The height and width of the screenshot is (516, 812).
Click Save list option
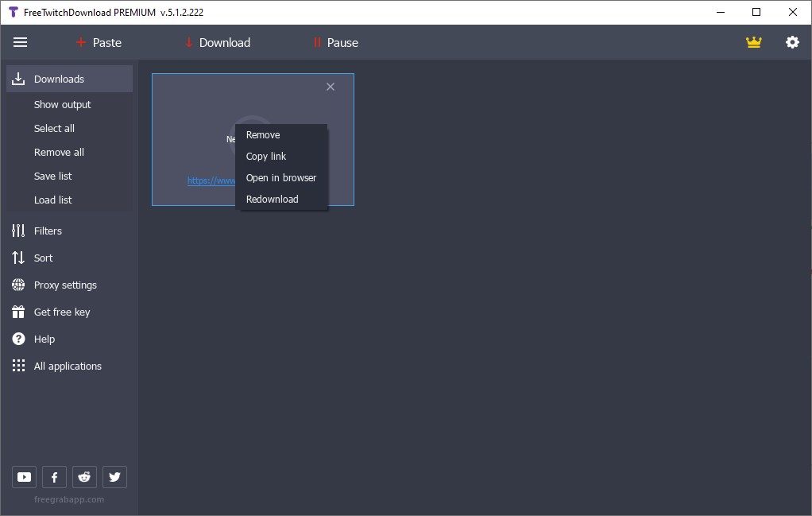point(52,177)
